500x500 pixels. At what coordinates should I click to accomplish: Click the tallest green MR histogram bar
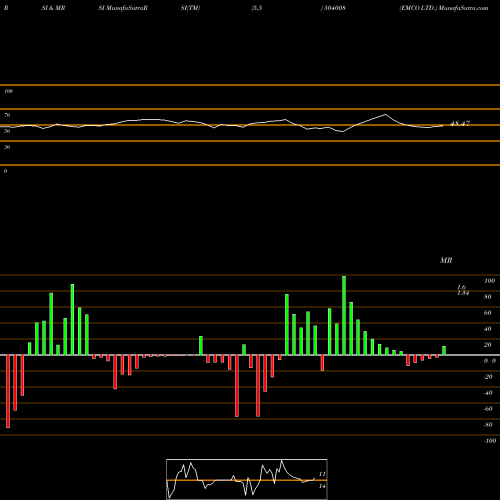click(x=344, y=315)
